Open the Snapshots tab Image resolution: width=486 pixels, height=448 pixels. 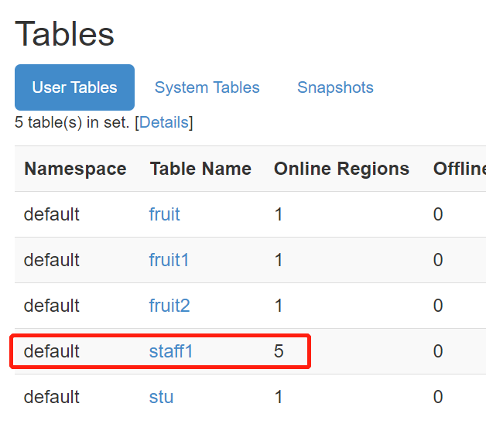tap(335, 87)
